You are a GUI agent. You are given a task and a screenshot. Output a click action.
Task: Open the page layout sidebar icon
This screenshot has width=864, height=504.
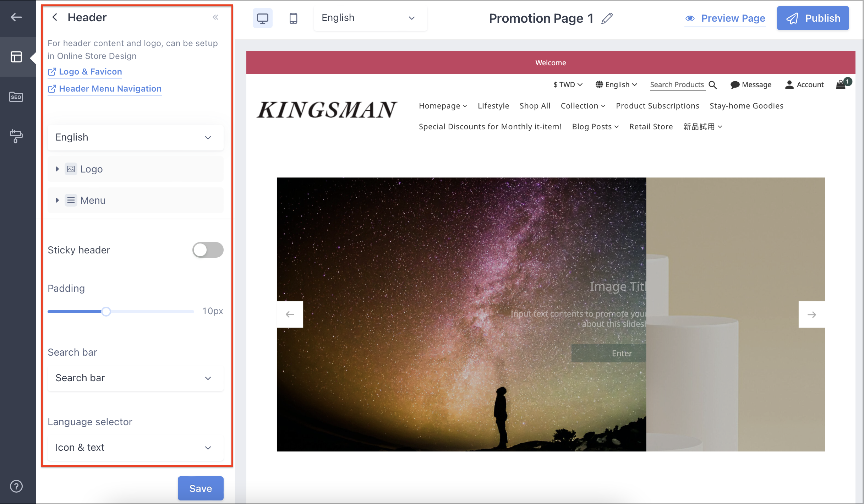[x=16, y=57]
